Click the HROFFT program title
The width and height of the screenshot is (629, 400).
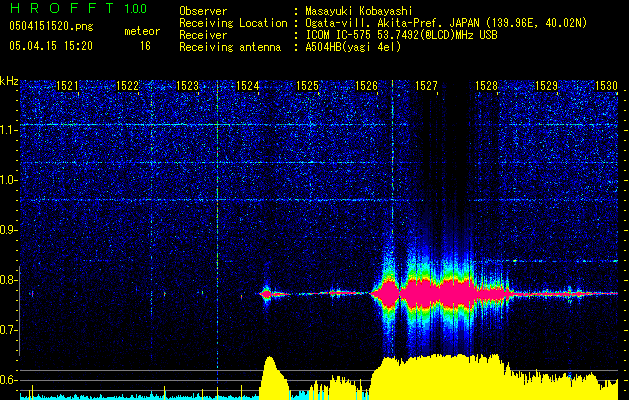(62, 8)
